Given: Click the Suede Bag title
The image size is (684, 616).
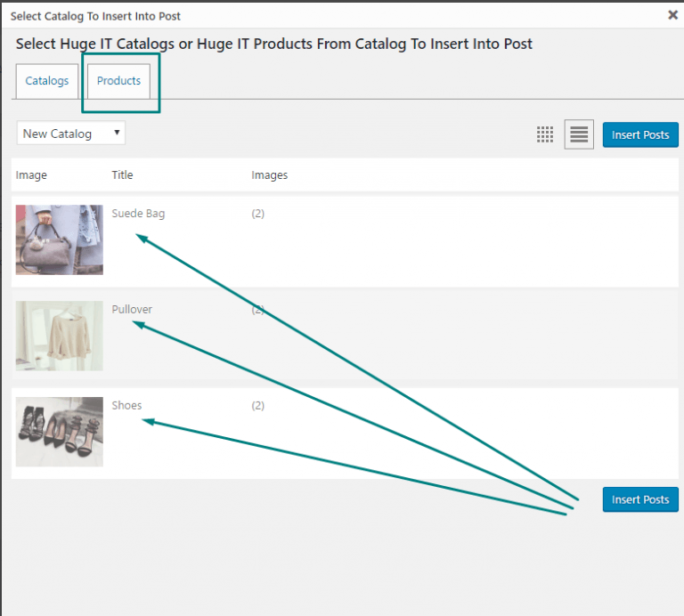Looking at the screenshot, I should 138,214.
